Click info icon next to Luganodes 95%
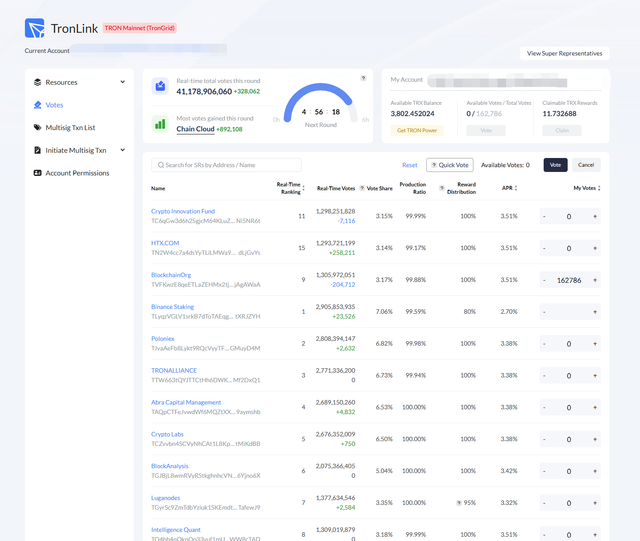This screenshot has height=541, width=640. [x=459, y=503]
